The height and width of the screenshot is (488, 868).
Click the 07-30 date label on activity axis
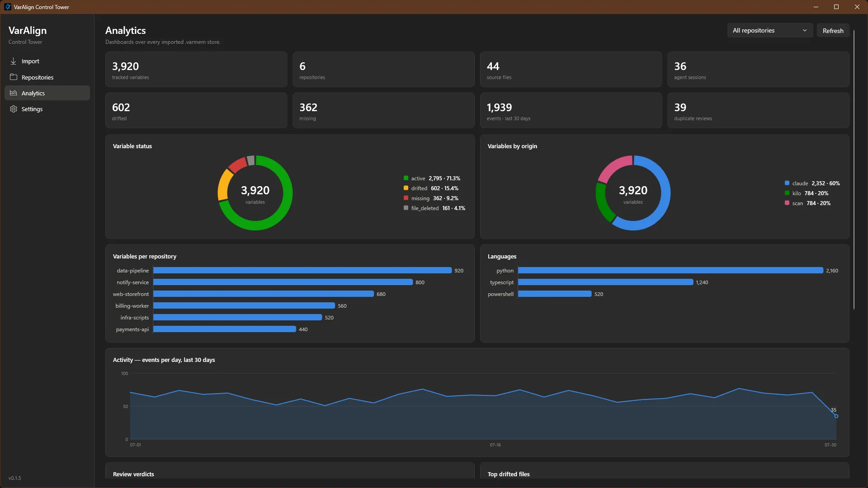[830, 445]
